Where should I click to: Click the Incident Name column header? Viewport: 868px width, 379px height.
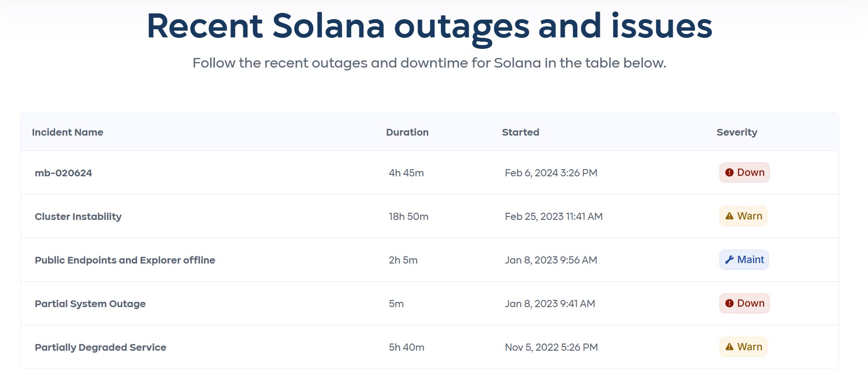tap(68, 132)
